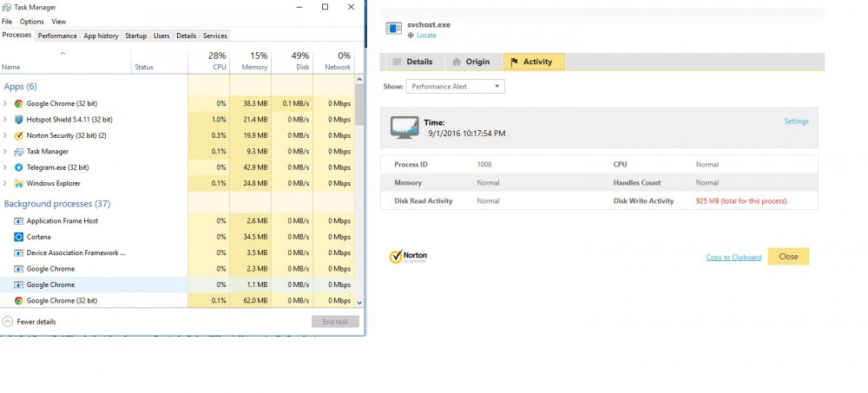Sort by CPU column header
This screenshot has height=393, width=868.
click(x=208, y=61)
